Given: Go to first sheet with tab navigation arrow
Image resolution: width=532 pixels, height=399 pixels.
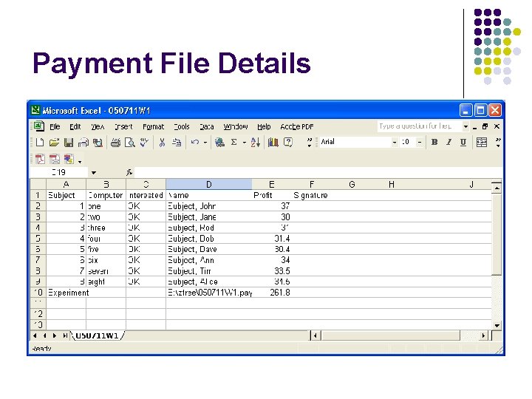Looking at the screenshot, I should tap(35, 336).
